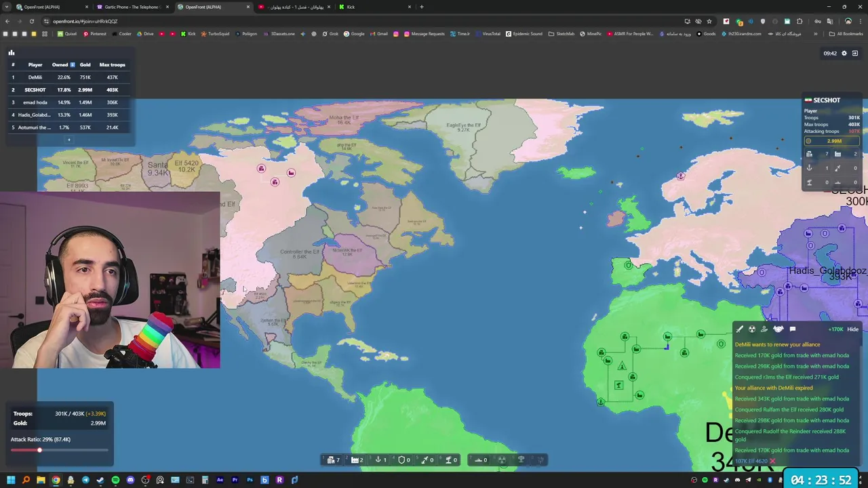Select SECSHOT row in leaderboard

(x=68, y=89)
